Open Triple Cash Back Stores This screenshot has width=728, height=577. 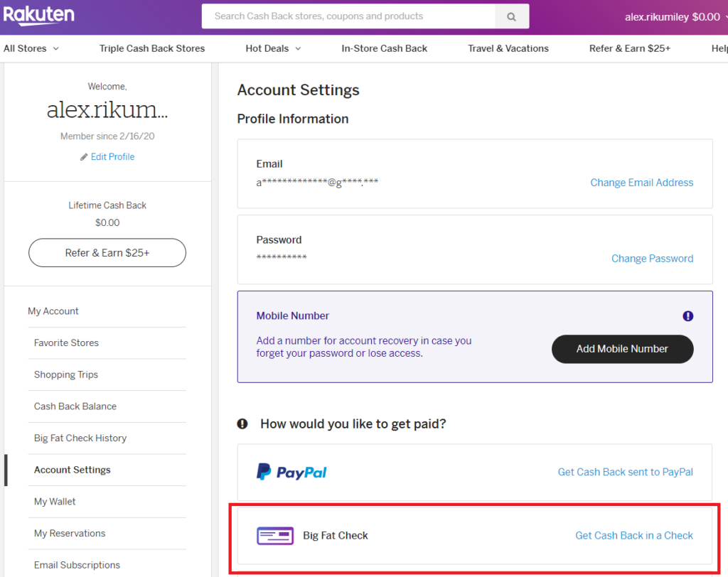[152, 48]
